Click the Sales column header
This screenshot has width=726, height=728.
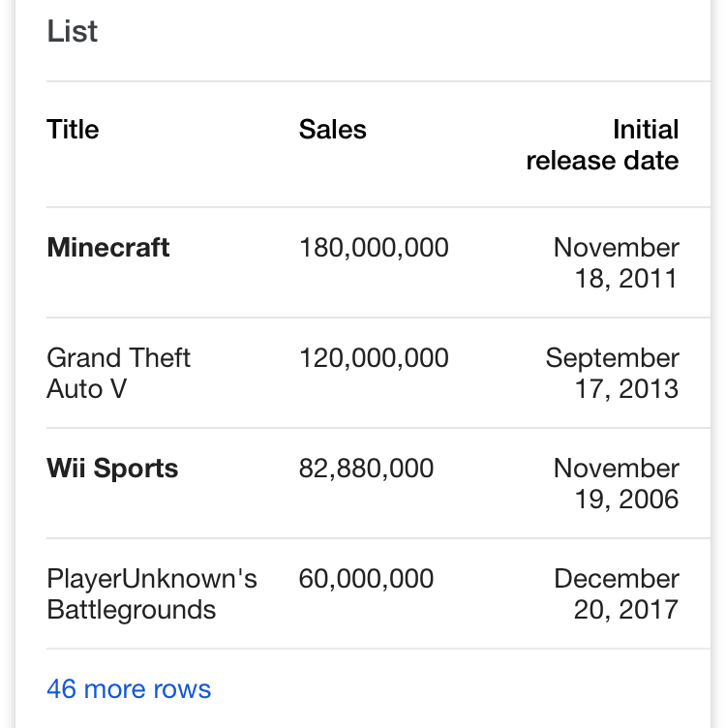point(333,130)
